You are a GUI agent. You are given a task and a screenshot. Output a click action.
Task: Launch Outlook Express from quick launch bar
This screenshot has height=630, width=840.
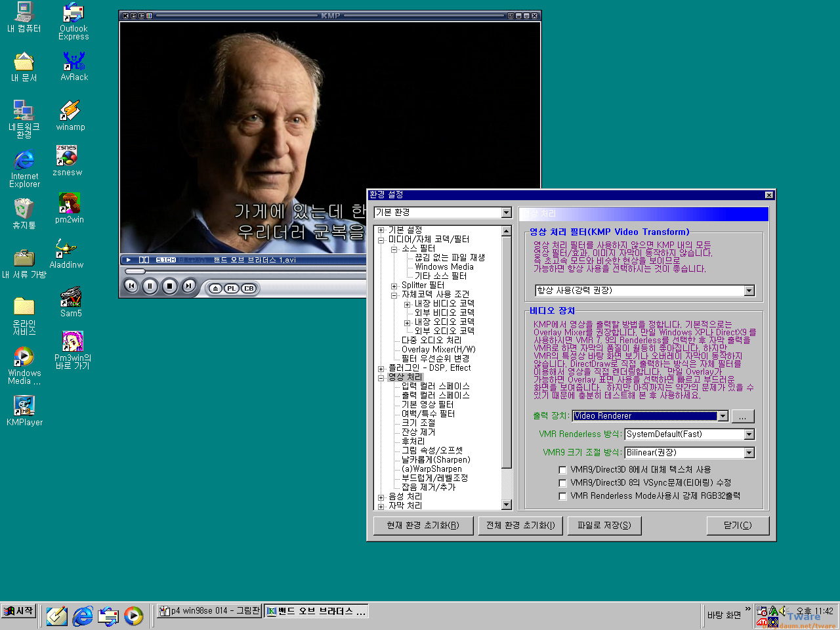[108, 616]
